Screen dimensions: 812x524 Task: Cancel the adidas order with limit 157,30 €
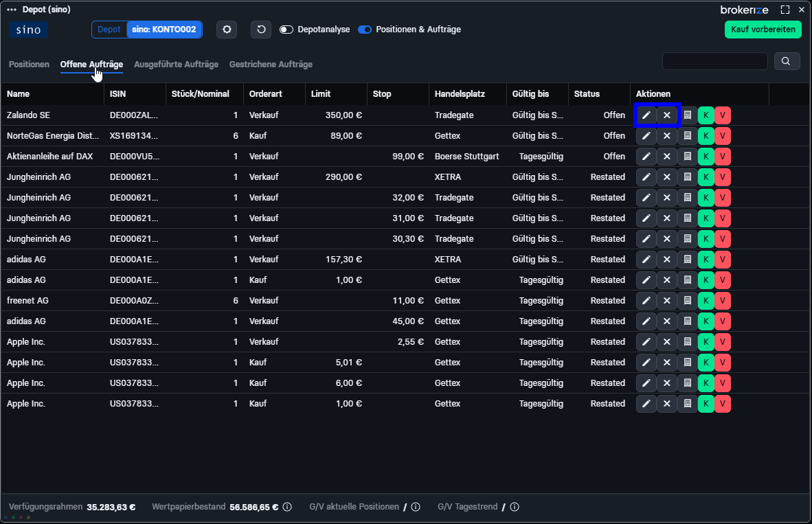click(x=667, y=260)
